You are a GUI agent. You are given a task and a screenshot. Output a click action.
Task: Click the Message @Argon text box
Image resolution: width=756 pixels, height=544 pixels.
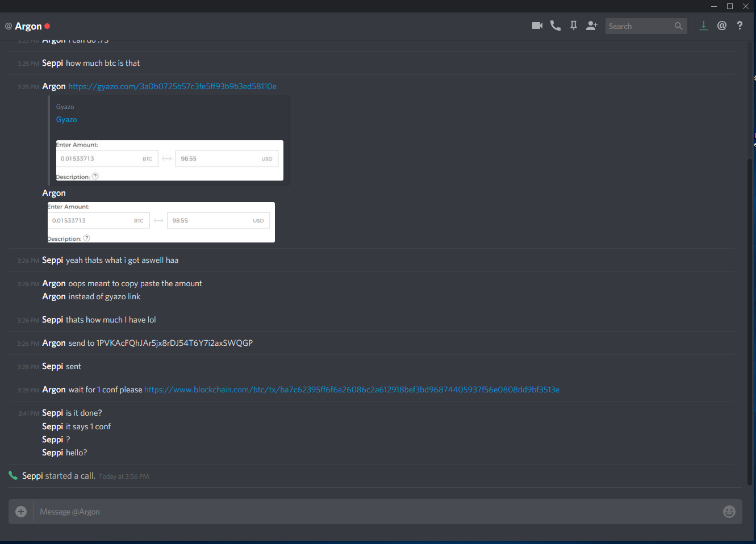click(x=375, y=512)
